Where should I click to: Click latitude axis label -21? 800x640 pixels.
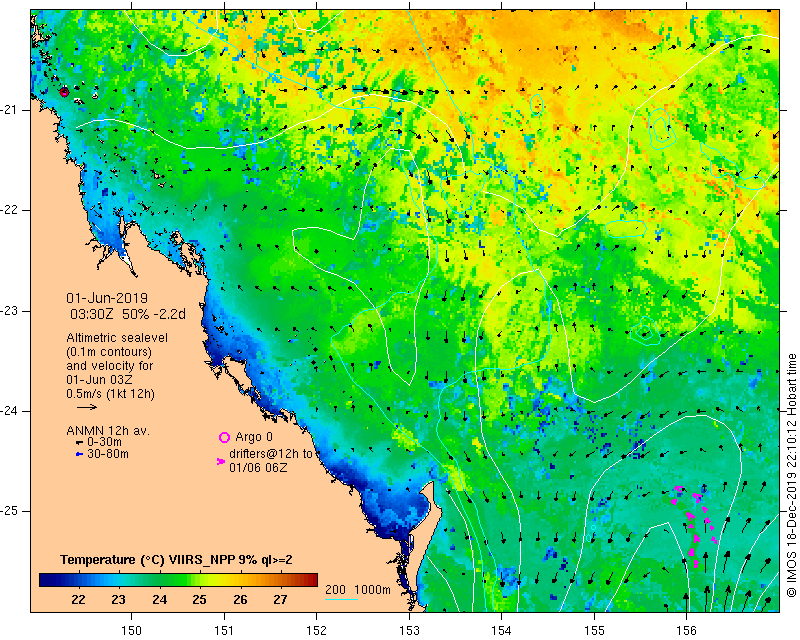tap(9, 110)
